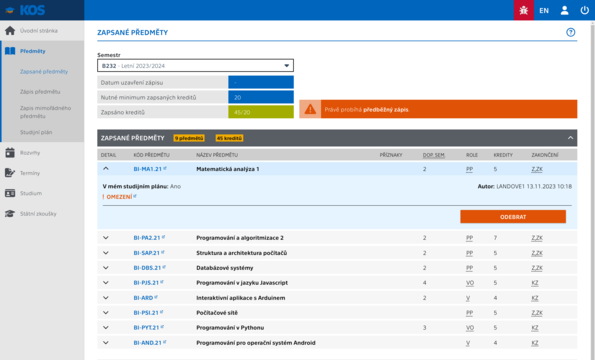Click the předběžný zápis notice text

pos(386,109)
